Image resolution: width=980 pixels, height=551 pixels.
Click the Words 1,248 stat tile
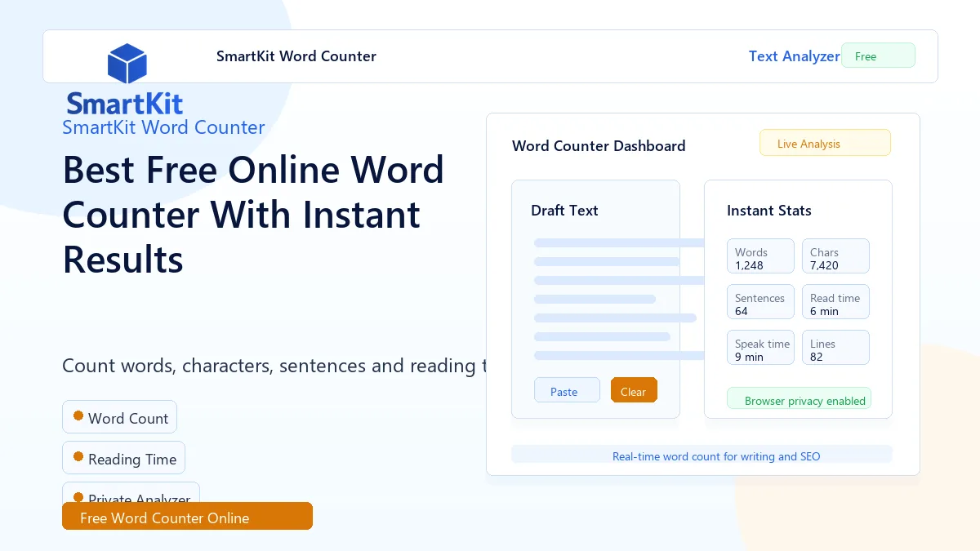point(760,256)
